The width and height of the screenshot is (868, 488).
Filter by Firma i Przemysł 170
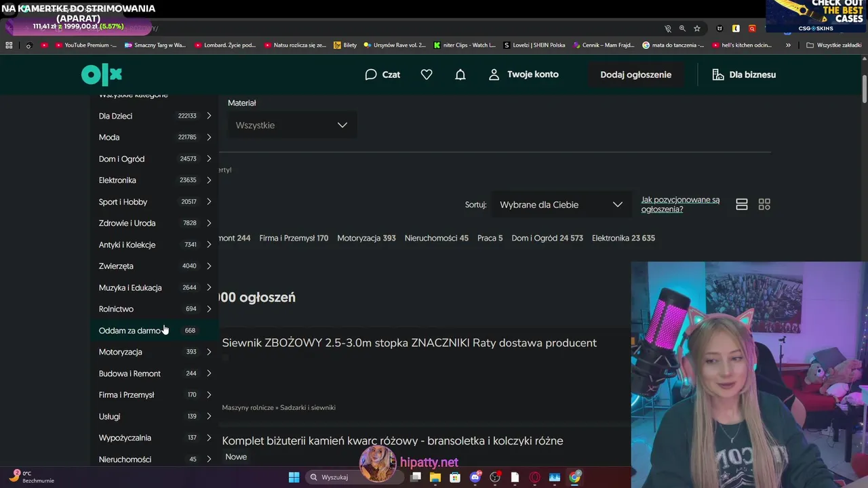click(x=294, y=238)
